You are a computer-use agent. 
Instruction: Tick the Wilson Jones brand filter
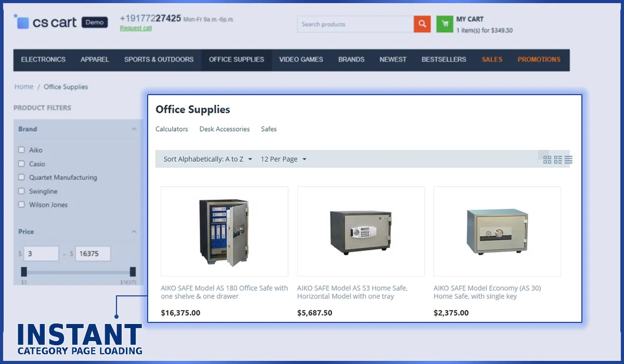[x=21, y=205]
